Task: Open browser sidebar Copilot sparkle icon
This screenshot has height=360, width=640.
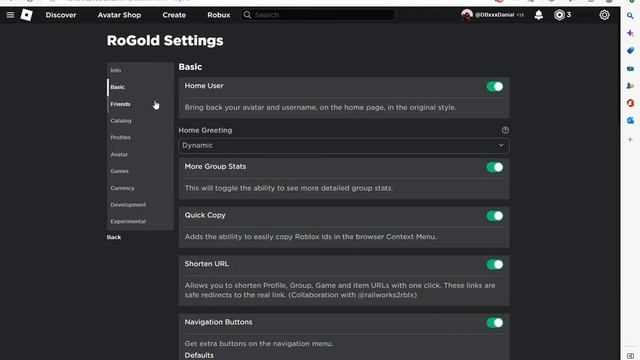Action: click(630, 33)
